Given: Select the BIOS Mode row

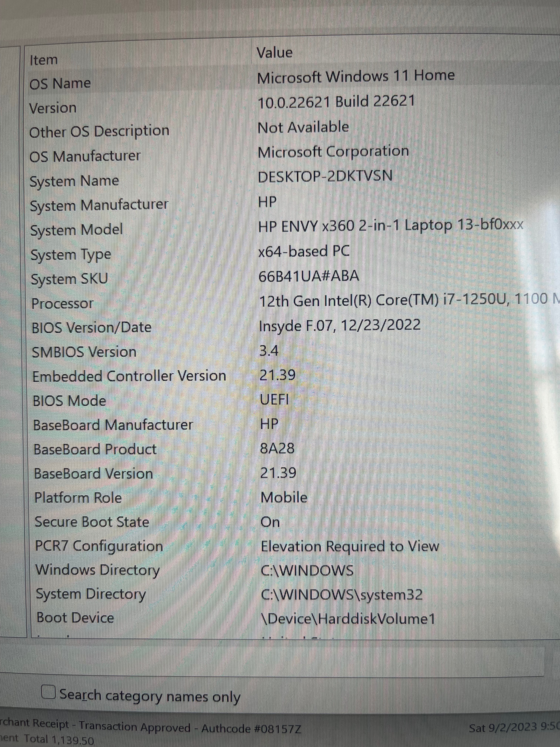Looking at the screenshot, I should [x=69, y=401].
